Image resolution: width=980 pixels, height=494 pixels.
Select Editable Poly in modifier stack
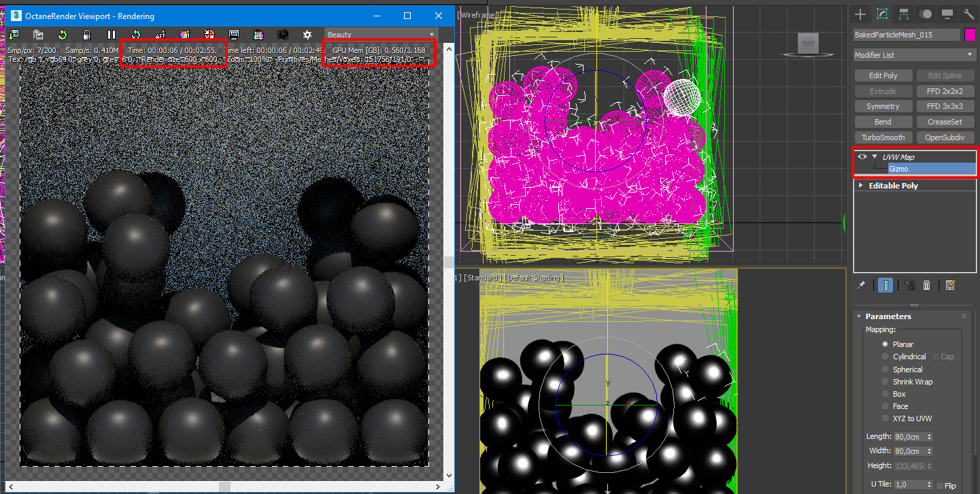[893, 186]
